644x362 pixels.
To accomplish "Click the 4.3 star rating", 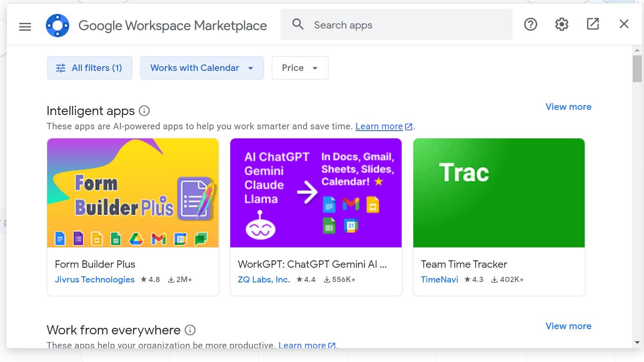I will click(474, 279).
